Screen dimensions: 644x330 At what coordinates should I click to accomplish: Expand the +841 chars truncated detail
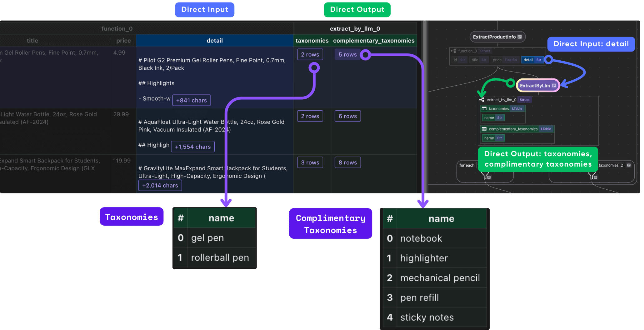191,100
